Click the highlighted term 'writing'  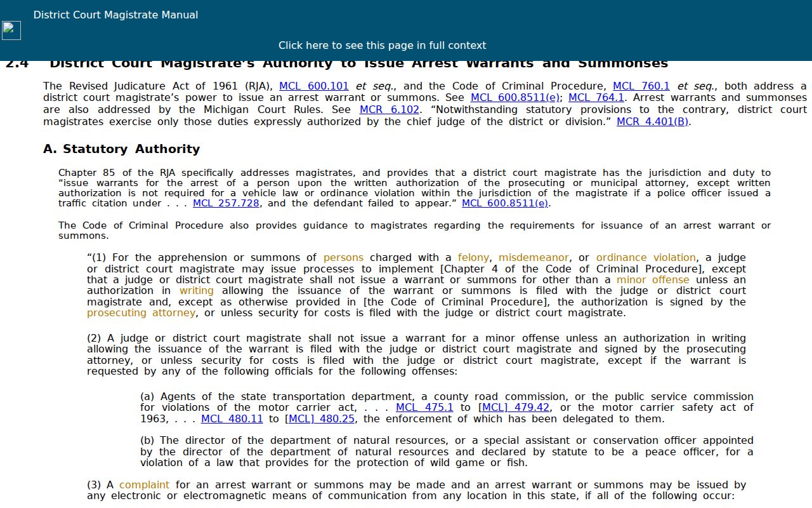click(197, 291)
